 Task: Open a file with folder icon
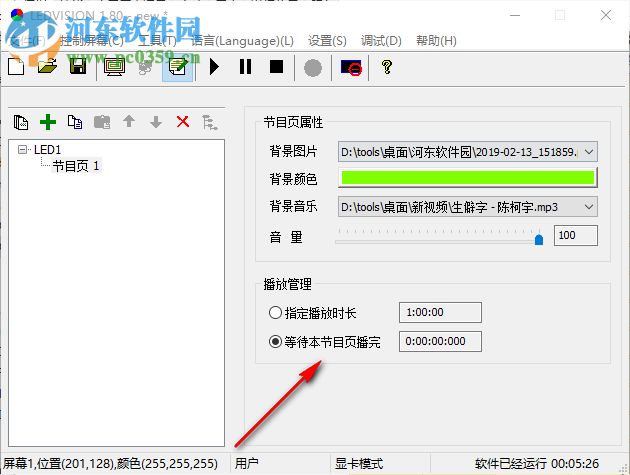pyautogui.click(x=47, y=67)
